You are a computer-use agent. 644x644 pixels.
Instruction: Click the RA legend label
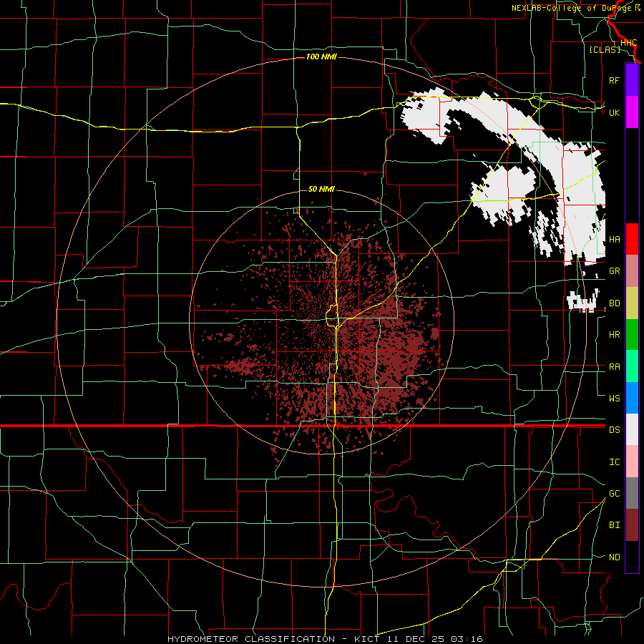[x=614, y=367]
